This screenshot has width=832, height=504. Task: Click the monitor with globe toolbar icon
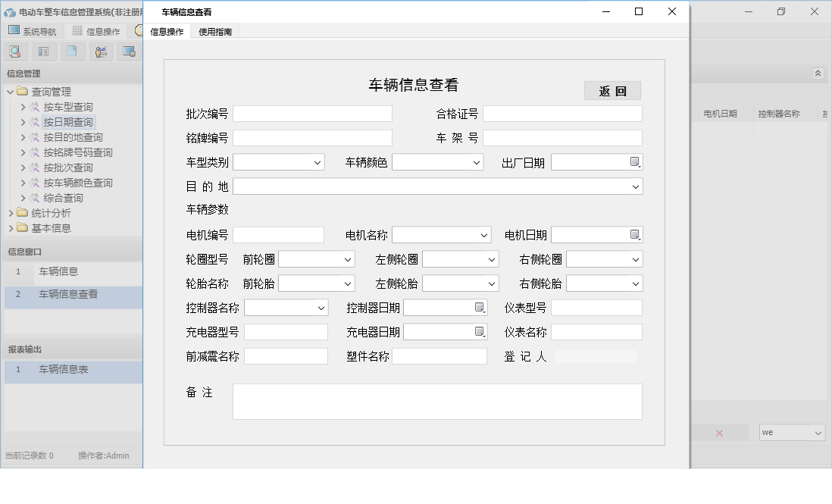pos(130,51)
